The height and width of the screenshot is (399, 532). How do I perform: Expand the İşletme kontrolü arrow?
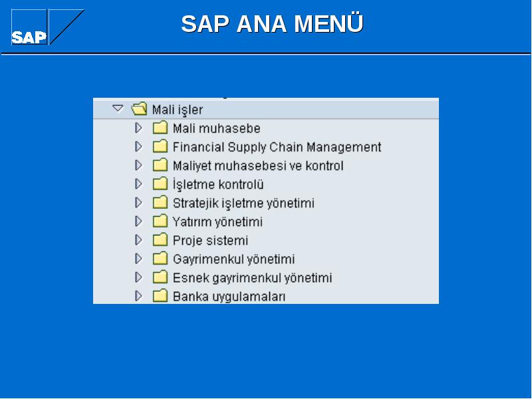click(x=138, y=184)
